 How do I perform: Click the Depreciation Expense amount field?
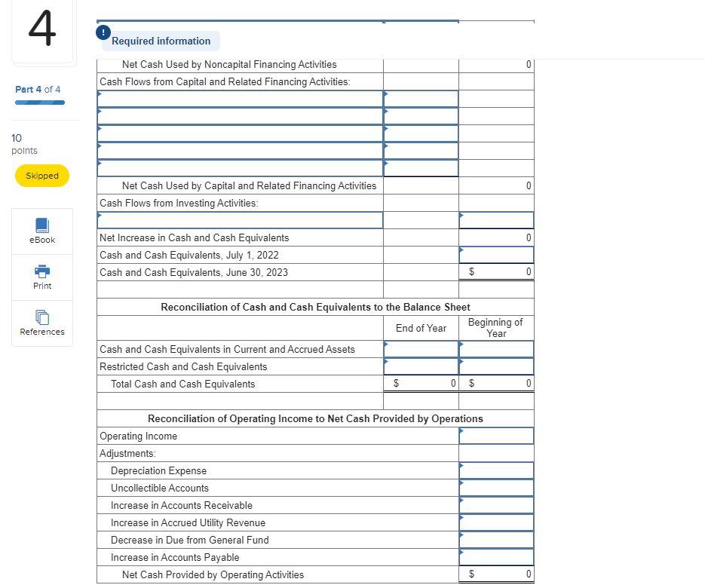[495, 470]
